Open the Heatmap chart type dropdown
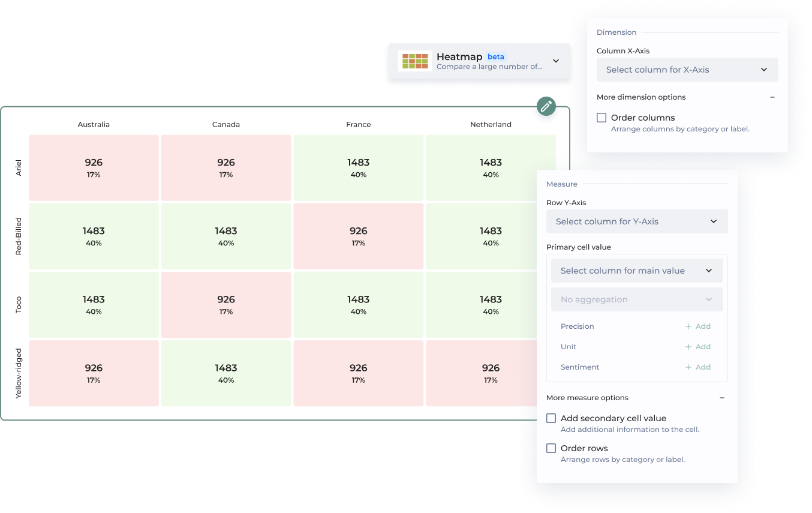This screenshot has width=812, height=513. pyautogui.click(x=555, y=61)
